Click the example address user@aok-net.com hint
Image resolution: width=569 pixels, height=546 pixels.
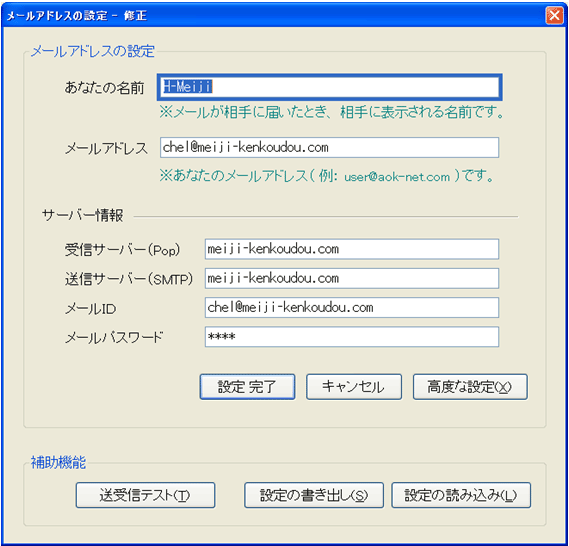tap(397, 177)
